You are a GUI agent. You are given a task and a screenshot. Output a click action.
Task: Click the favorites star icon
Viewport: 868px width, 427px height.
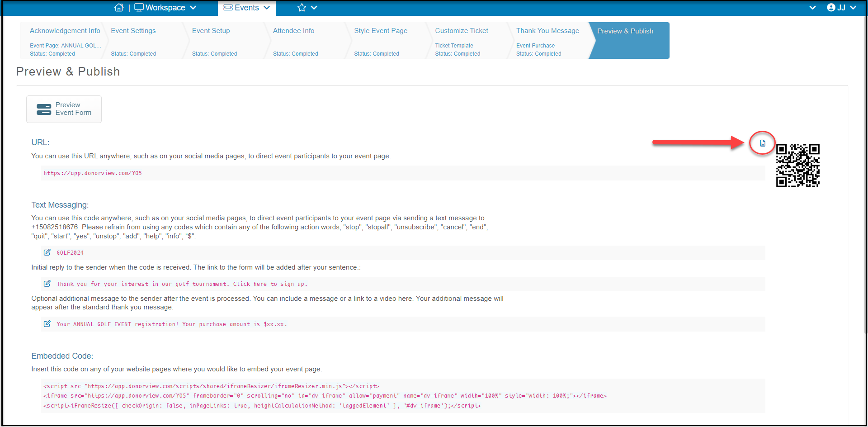pos(302,8)
